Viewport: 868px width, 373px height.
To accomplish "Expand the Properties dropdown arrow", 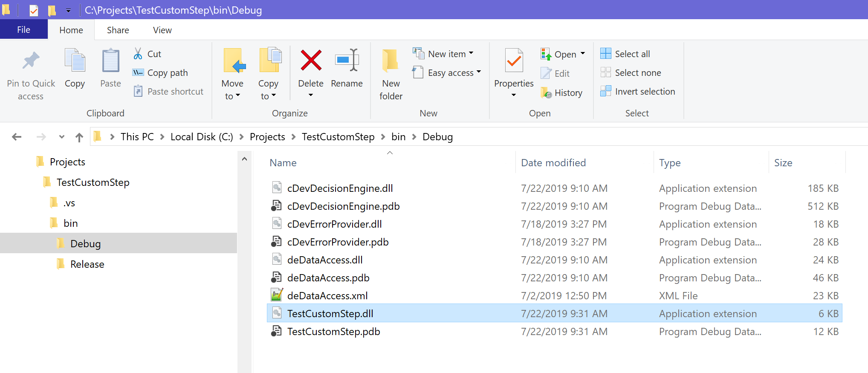I will pos(514,95).
